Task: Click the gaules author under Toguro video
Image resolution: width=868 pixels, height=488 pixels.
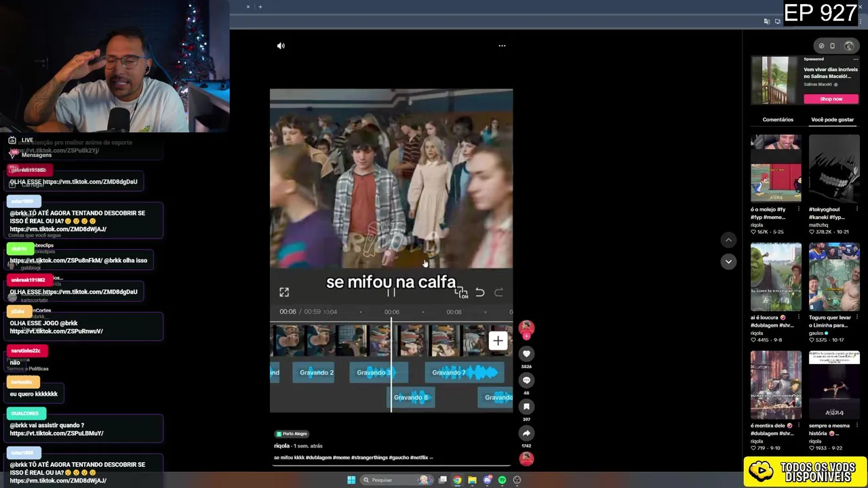Action: 815,333
